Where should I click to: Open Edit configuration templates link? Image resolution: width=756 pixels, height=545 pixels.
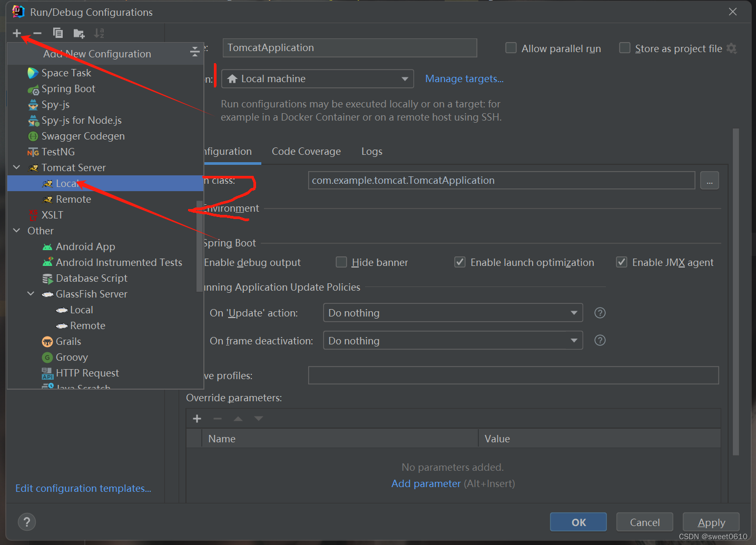83,488
